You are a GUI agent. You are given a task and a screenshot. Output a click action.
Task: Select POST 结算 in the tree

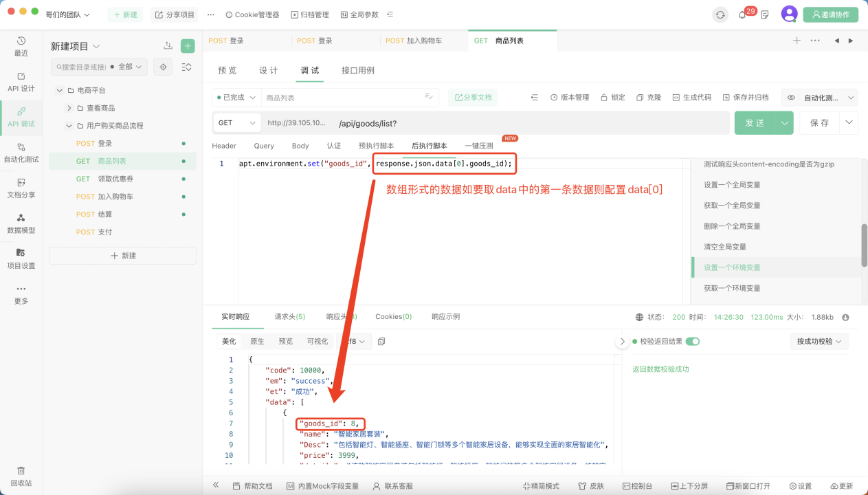pos(122,214)
